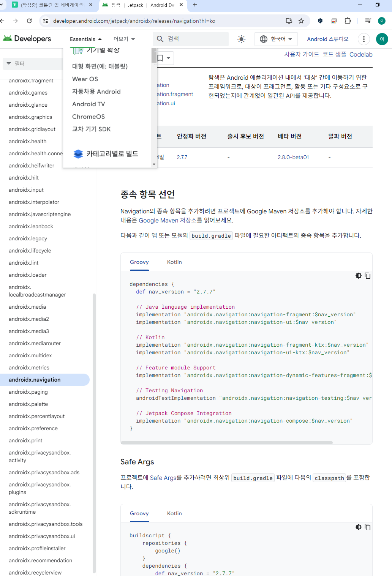The image size is (392, 576).
Task: Select 교차 기기 SDK menu entry
Action: (x=92, y=129)
